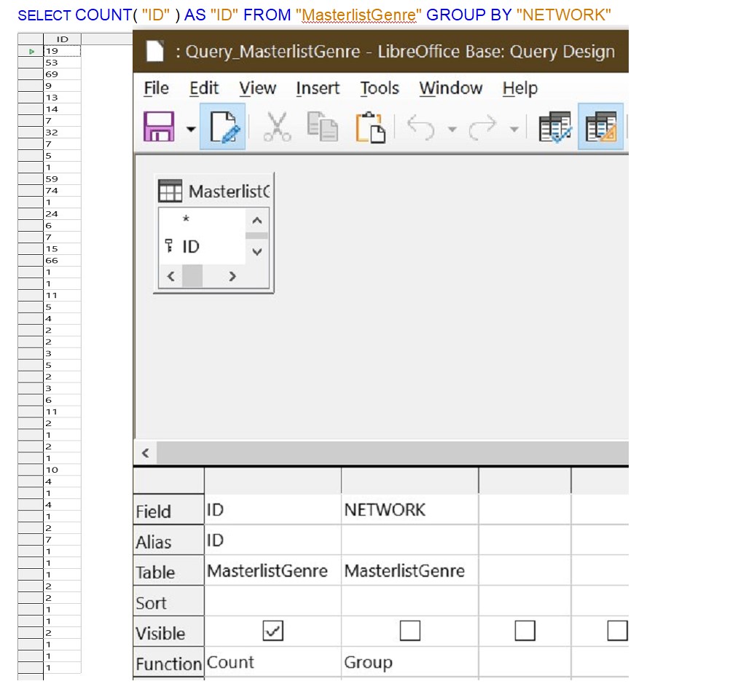Viewport: 730px width, 700px height.
Task: Click the Undo arrow icon
Action: [421, 127]
